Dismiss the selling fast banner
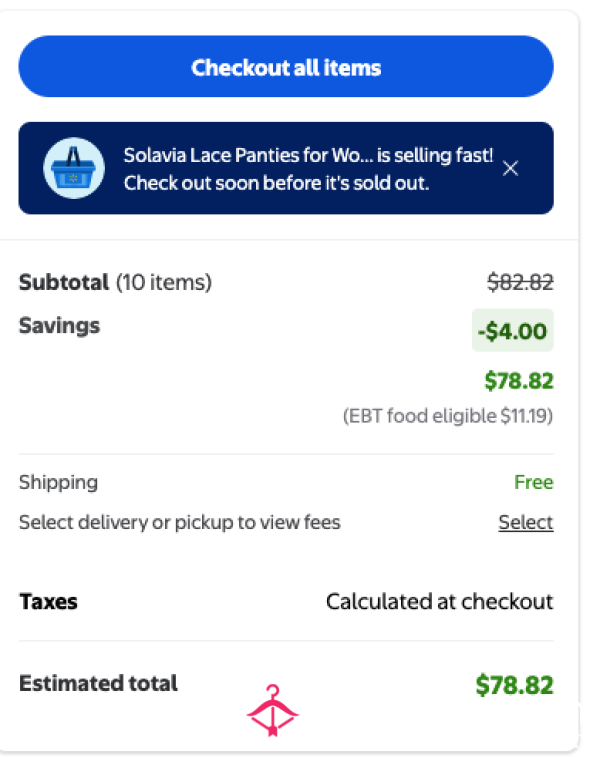The image size is (600, 765). (x=510, y=168)
